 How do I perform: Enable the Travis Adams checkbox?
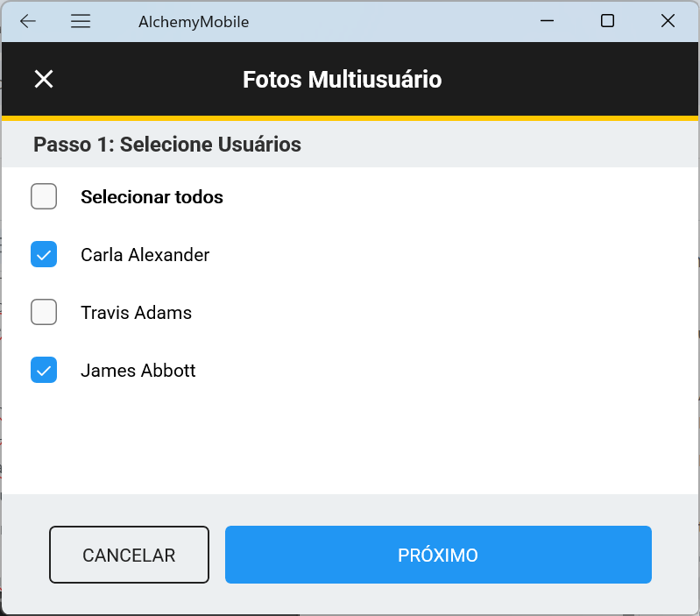44,312
